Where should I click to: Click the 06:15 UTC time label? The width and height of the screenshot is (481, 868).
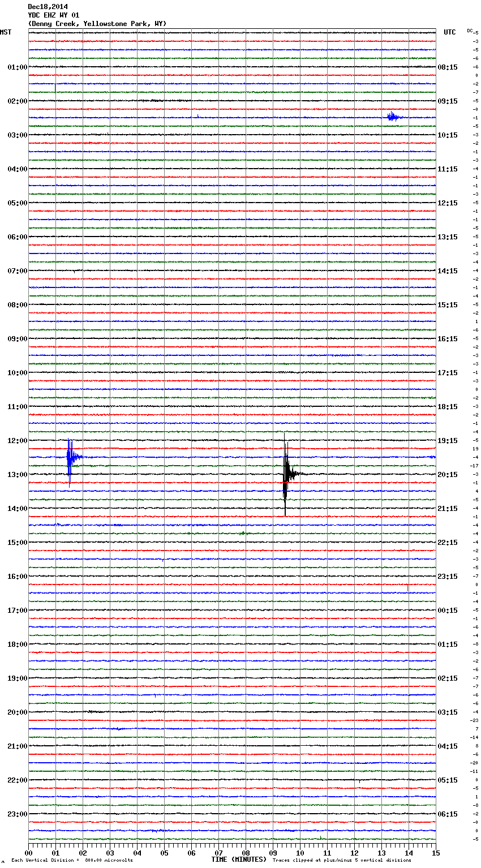[448, 814]
